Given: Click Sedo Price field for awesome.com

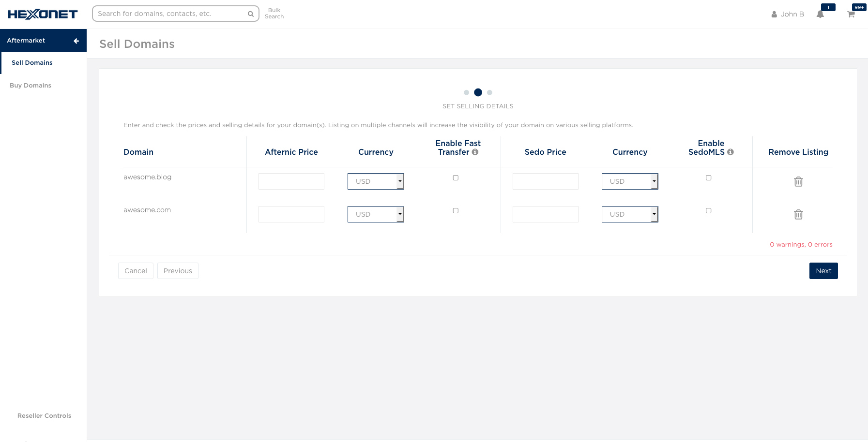Looking at the screenshot, I should pyautogui.click(x=546, y=214).
